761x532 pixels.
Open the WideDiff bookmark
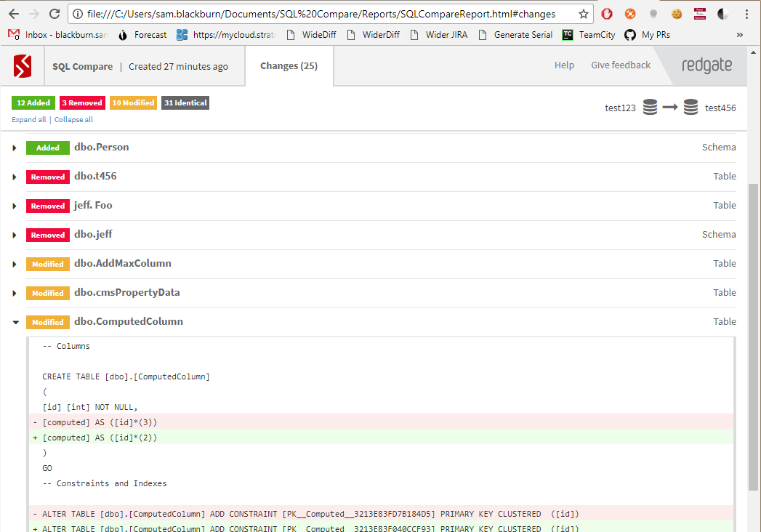[x=311, y=35]
